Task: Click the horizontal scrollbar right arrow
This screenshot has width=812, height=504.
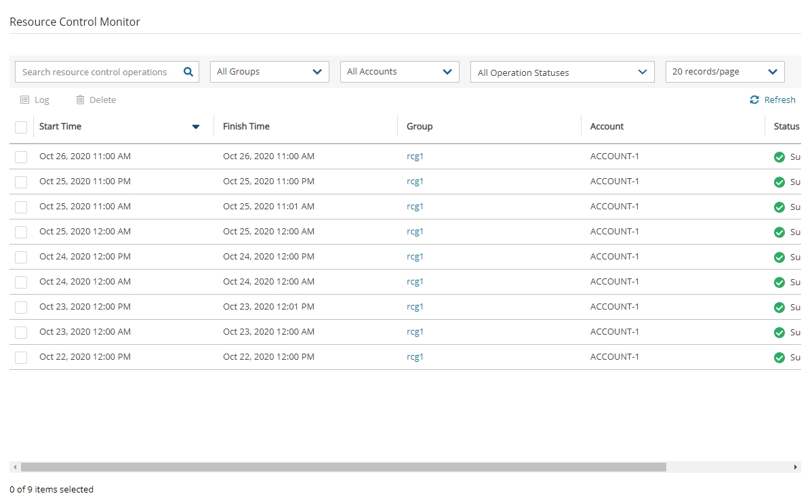Action: [x=796, y=467]
